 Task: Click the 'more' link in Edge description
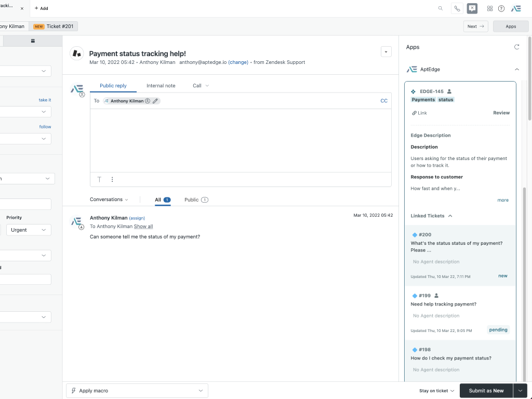502,200
